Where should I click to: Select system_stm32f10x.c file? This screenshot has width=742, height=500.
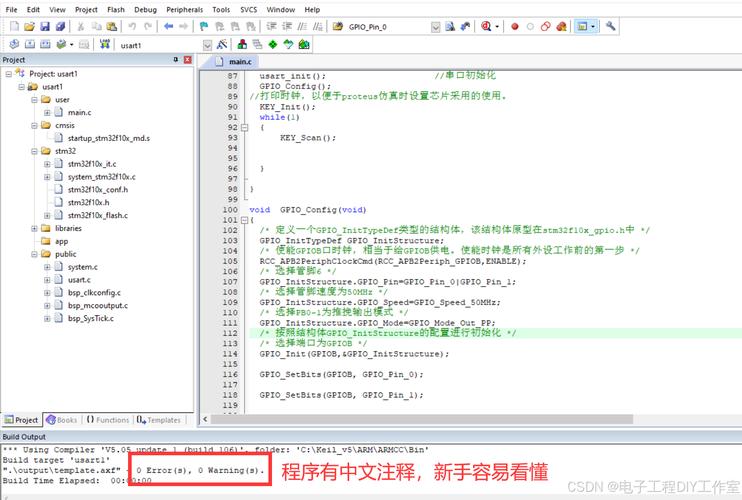[101, 177]
